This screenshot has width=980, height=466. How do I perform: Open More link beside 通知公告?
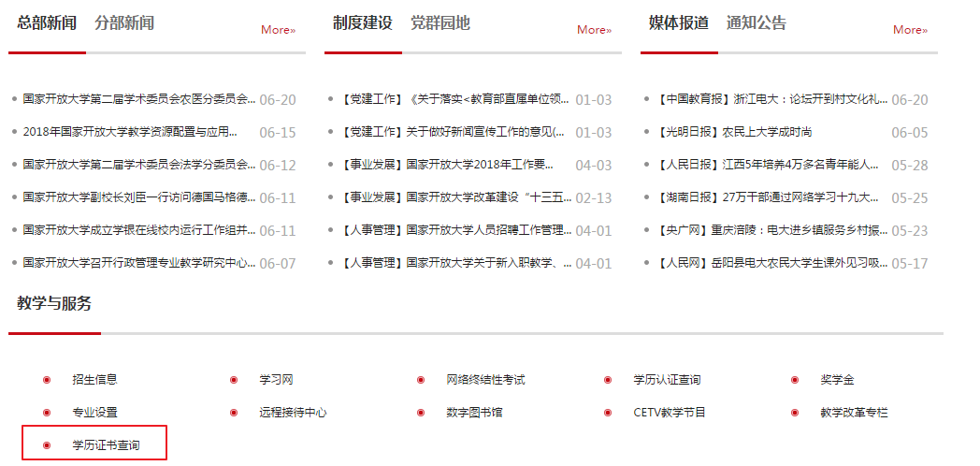point(910,30)
